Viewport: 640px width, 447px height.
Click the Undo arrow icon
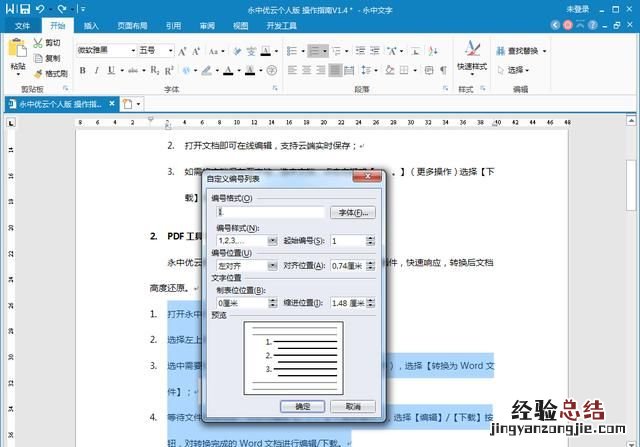point(40,9)
